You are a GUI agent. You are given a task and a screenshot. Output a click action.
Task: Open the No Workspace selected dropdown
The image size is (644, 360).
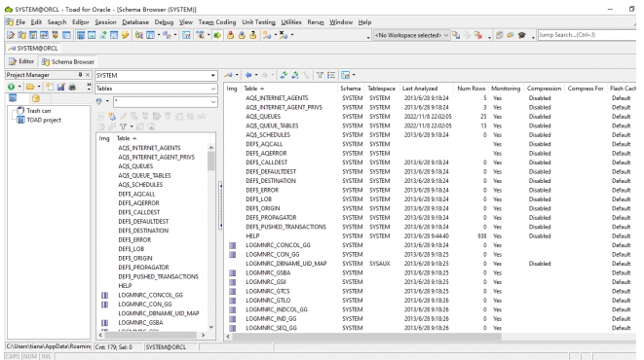click(446, 35)
